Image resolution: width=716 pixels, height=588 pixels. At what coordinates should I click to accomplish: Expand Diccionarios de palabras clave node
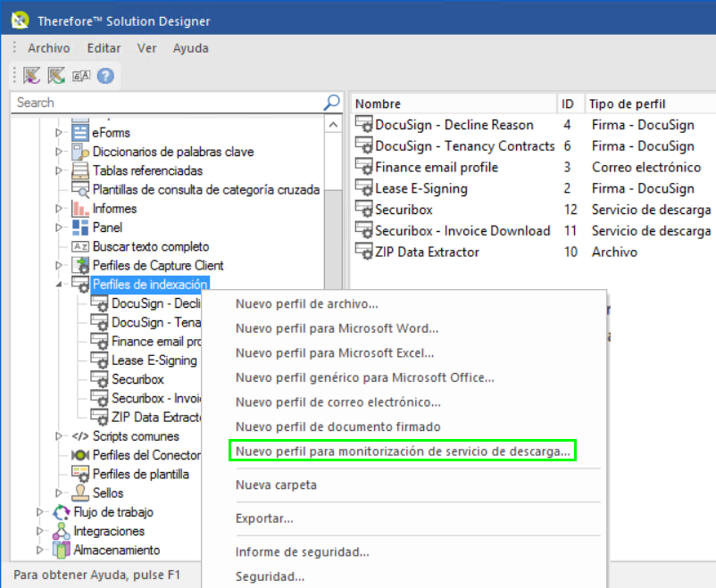pyautogui.click(x=58, y=152)
